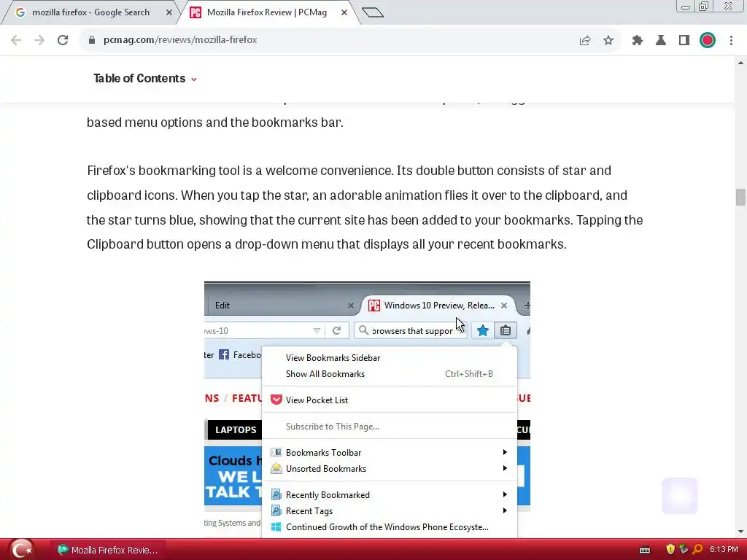This screenshot has width=747, height=560.
Task: Select Mozilla Firefox Review PCMag tab
Action: point(267,12)
